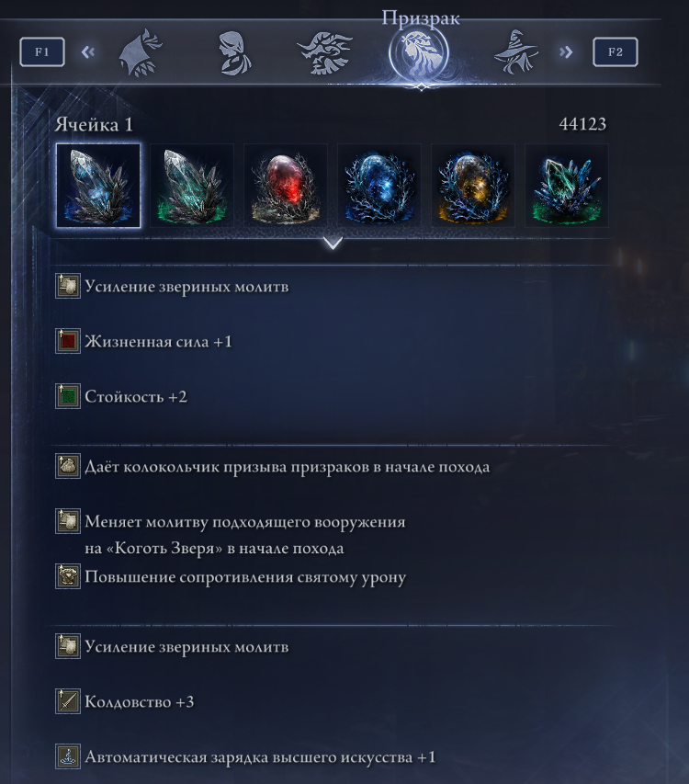The height and width of the screenshot is (784, 689).
Task: Select the small green crystal cluster relic
Action: (x=567, y=186)
